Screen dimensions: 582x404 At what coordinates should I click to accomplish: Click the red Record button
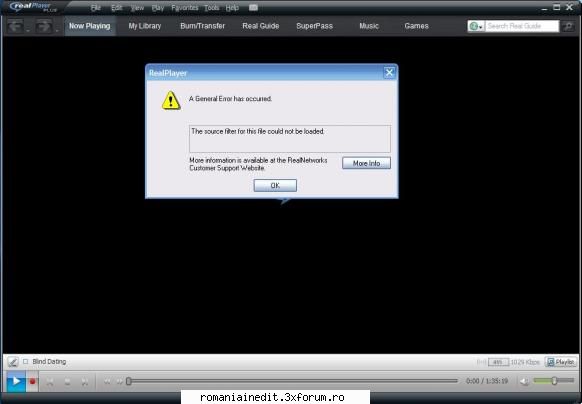coord(33,381)
